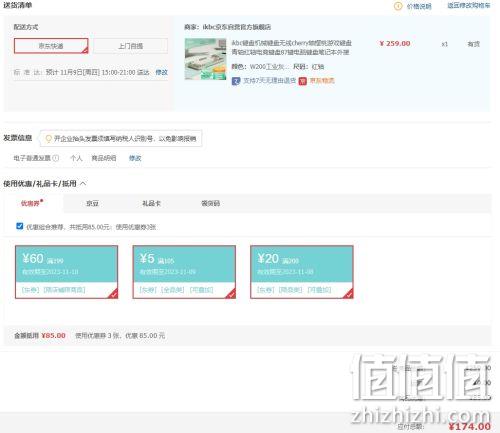Click the price explanation info icon
This screenshot has width=500, height=433.
pos(398,6)
